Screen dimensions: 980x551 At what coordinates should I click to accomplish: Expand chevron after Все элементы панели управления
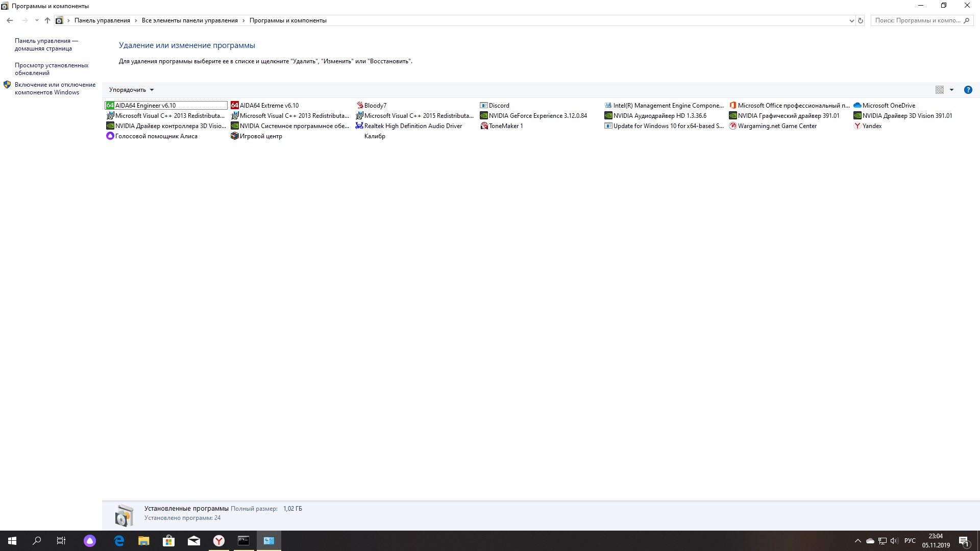243,21
